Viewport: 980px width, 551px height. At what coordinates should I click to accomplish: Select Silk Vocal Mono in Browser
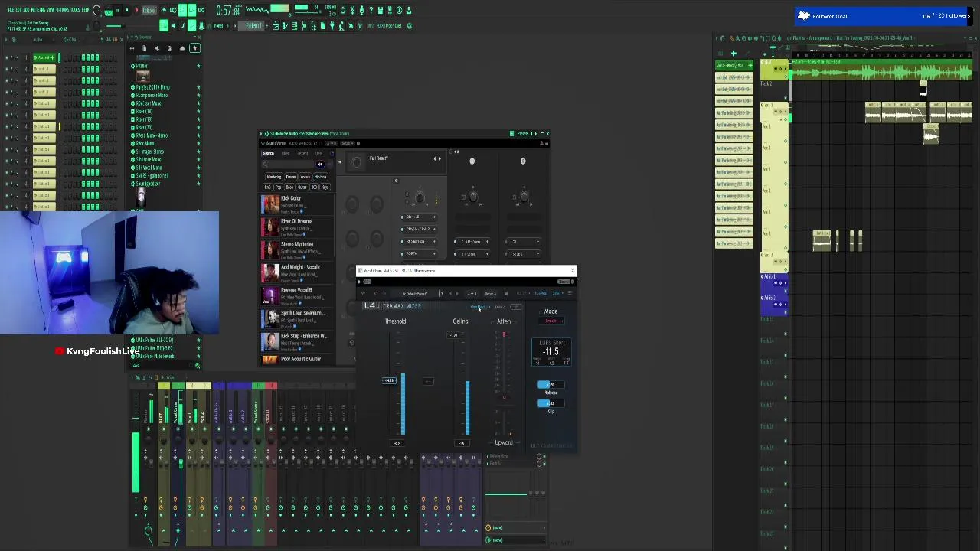(149, 168)
